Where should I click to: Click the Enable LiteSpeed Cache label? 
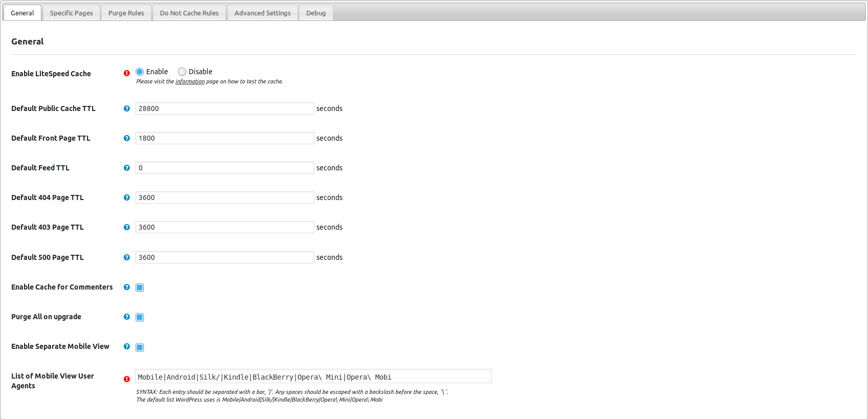coord(51,74)
